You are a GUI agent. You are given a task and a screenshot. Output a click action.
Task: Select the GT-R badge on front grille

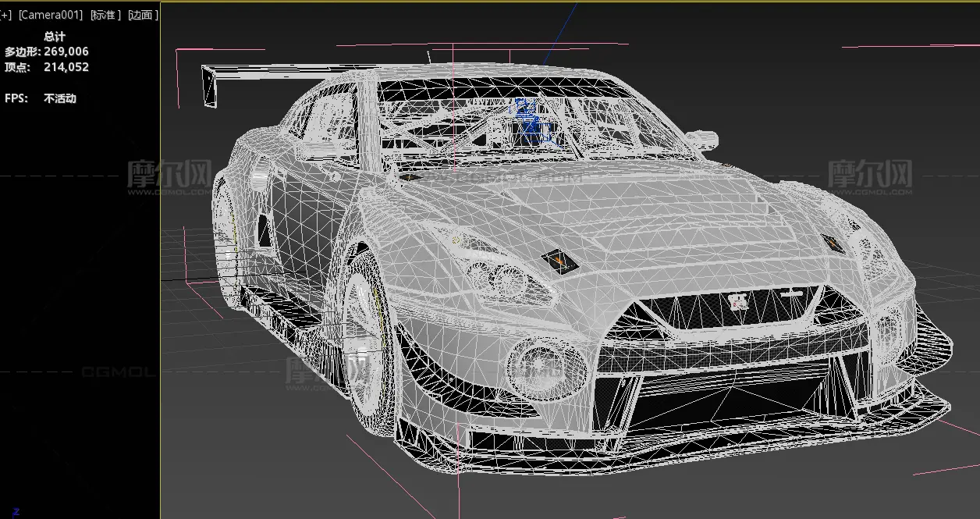737,301
